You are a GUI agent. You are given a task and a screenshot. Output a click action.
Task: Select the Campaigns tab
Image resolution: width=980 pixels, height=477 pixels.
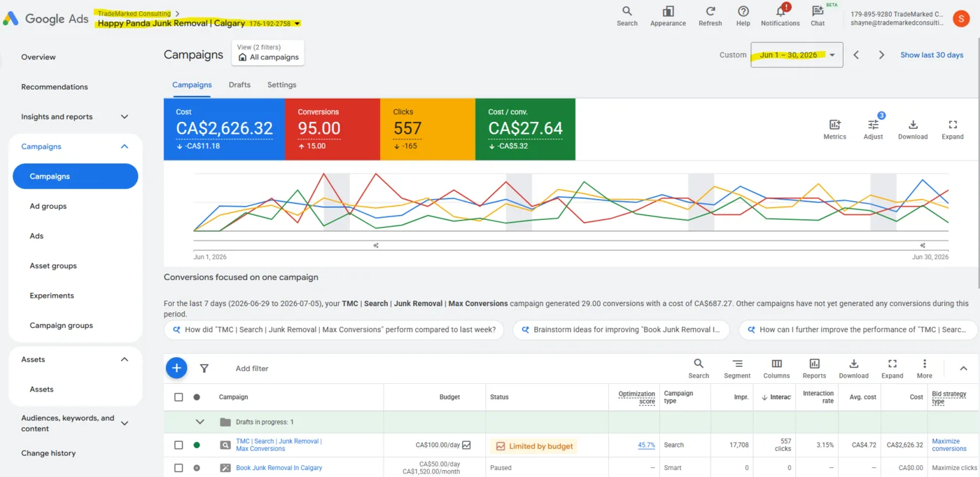click(x=192, y=85)
